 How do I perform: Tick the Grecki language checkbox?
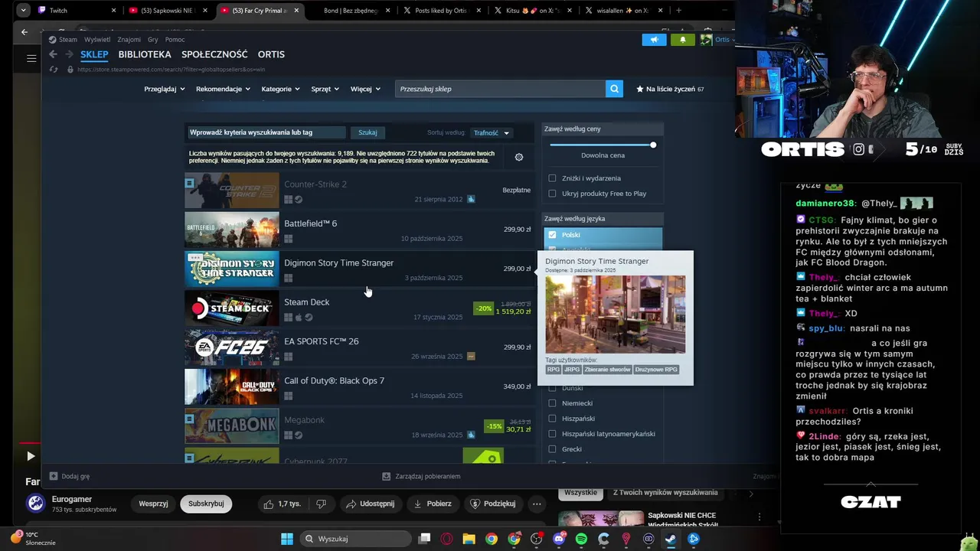(552, 449)
